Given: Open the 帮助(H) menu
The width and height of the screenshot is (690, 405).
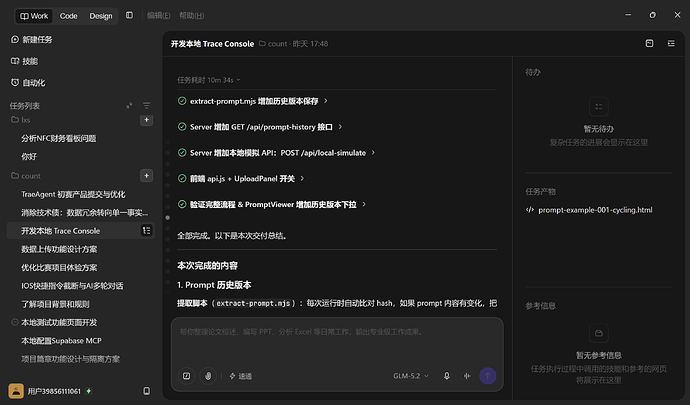Looking at the screenshot, I should (x=191, y=16).
